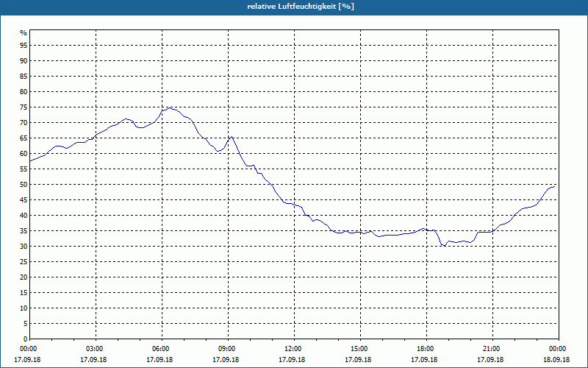Click the '21:00' x-axis time label
Image resolution: width=588 pixels, height=368 pixels.
pos(491,349)
